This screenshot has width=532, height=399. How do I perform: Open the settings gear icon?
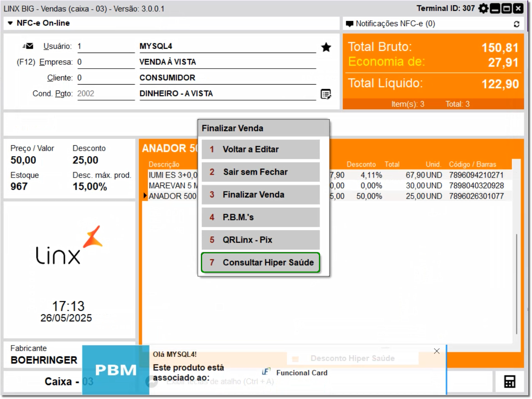(x=483, y=8)
